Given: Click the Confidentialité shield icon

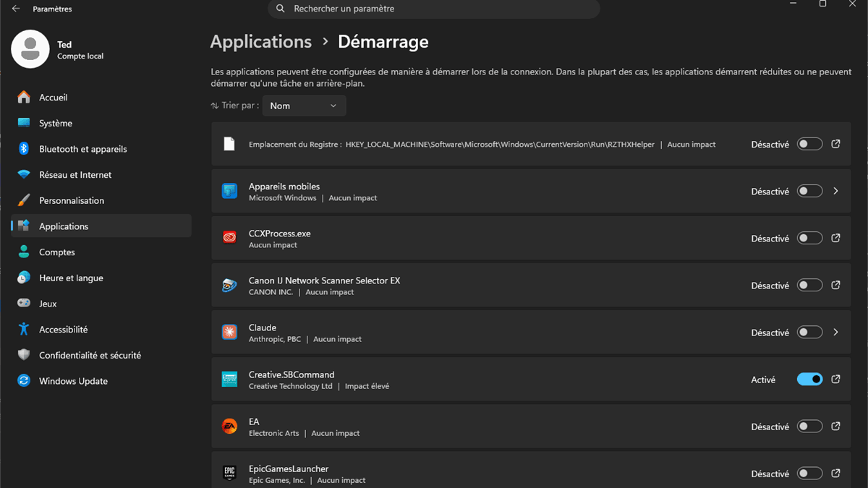Looking at the screenshot, I should tap(24, 355).
